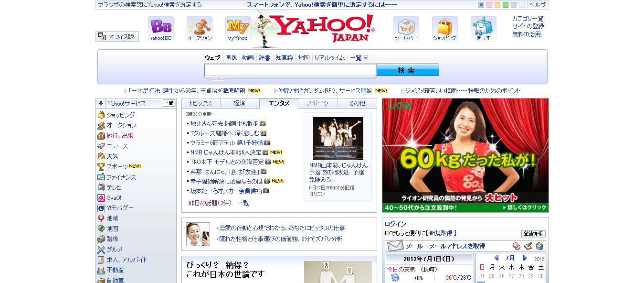This screenshot has width=644, height=283.
Task: Click the ショッピング sidebar icon
Action: [101, 115]
